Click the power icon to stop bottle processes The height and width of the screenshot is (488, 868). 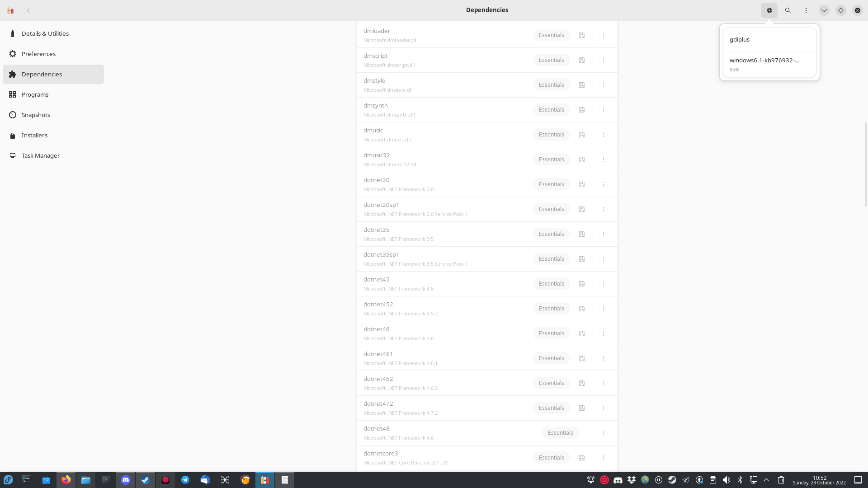(x=857, y=10)
